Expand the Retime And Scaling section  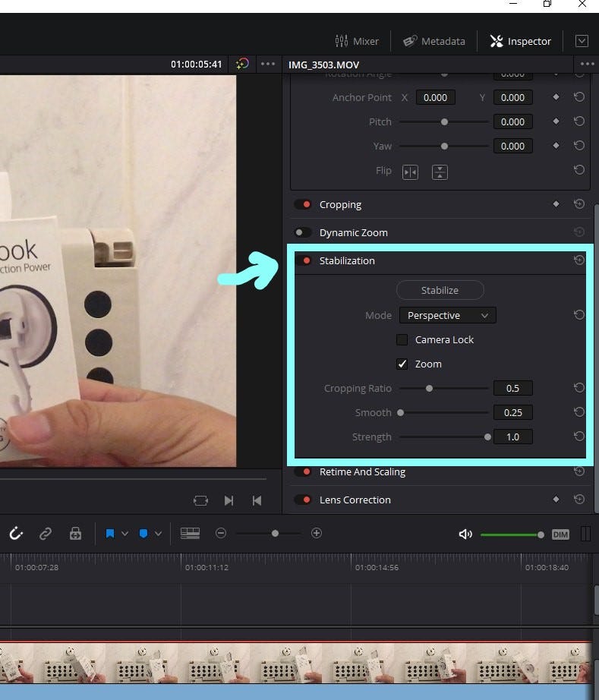[362, 472]
